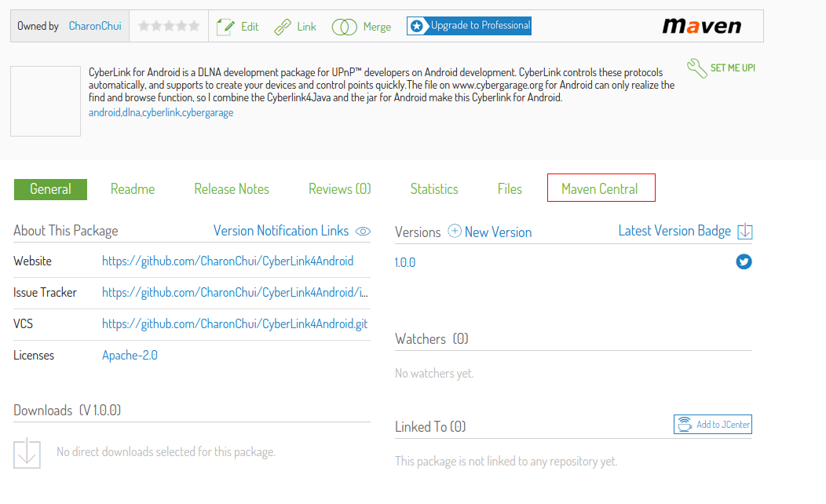The height and width of the screenshot is (504, 826).
Task: Open the Statistics tab
Action: [x=434, y=189]
